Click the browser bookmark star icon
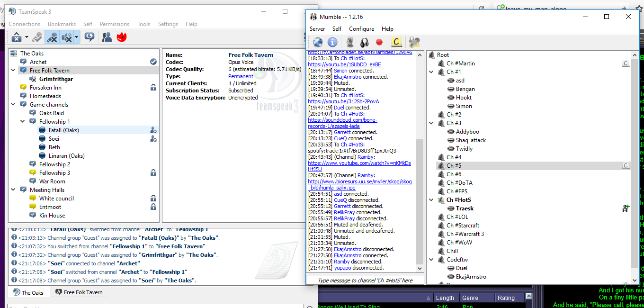This screenshot has height=308, width=644. tap(639, 8)
